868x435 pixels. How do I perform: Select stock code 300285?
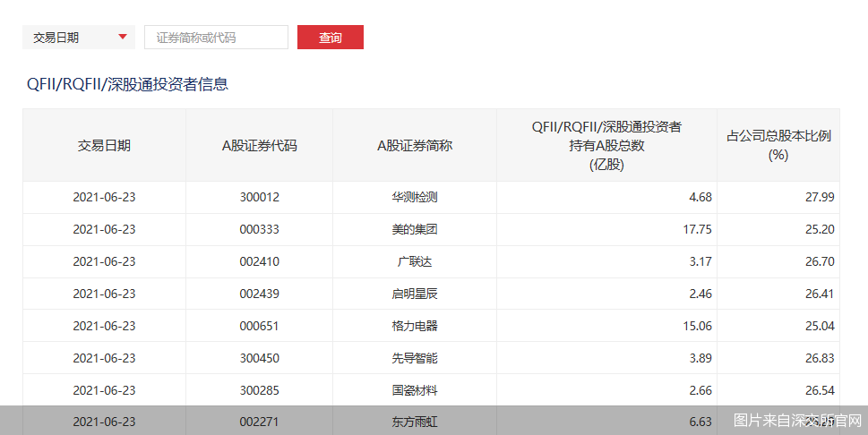(x=259, y=390)
